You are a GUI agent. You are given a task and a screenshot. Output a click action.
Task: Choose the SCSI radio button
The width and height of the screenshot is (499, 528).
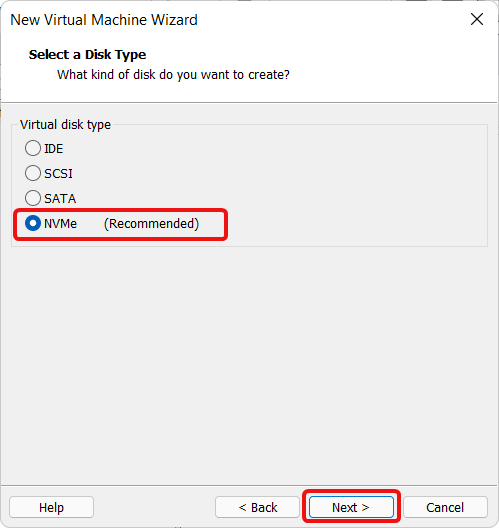tap(33, 173)
